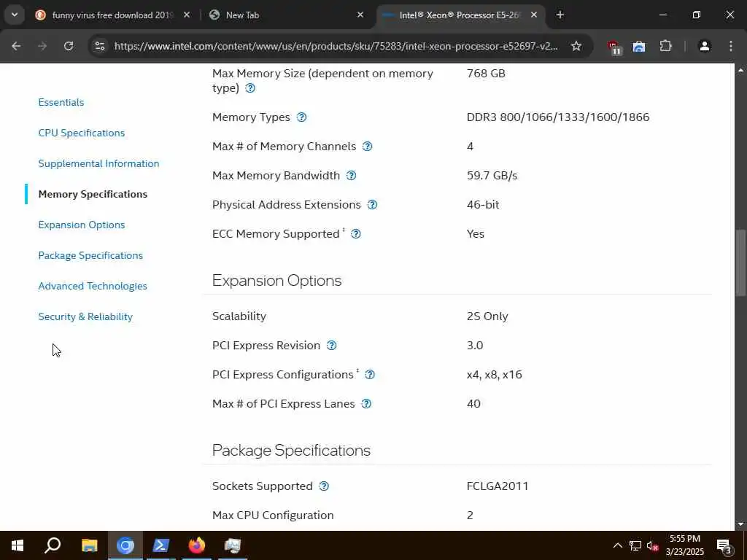Image resolution: width=747 pixels, height=560 pixels.
Task: Click the muted volume icon in tray
Action: 651,545
